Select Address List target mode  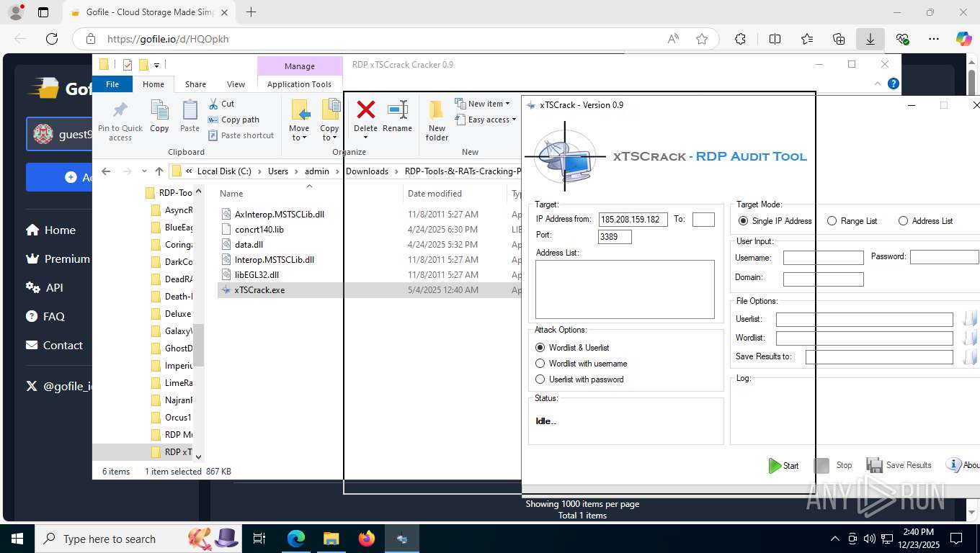926,221
